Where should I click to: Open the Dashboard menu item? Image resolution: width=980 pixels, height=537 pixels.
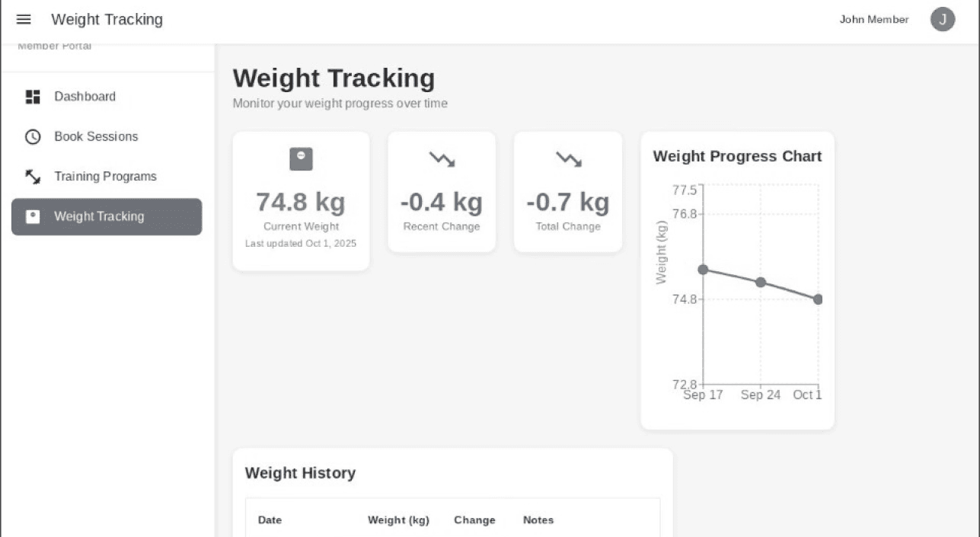pos(85,97)
